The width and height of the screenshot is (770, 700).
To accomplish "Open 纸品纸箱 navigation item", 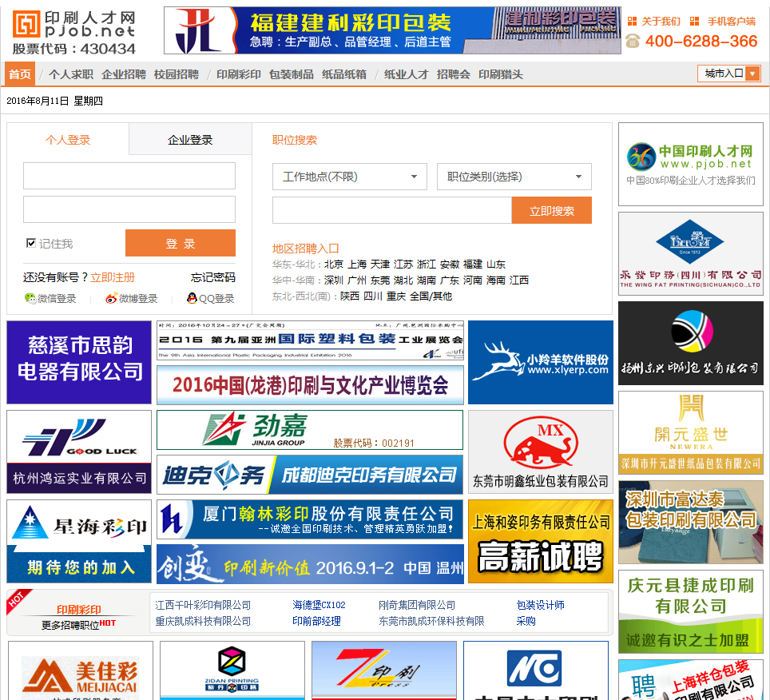I will [344, 74].
